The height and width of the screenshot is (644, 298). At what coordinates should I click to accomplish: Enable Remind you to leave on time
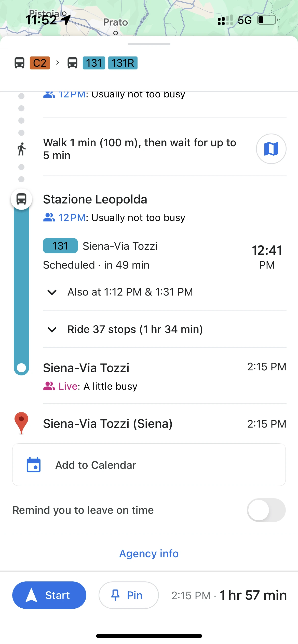pyautogui.click(x=266, y=510)
